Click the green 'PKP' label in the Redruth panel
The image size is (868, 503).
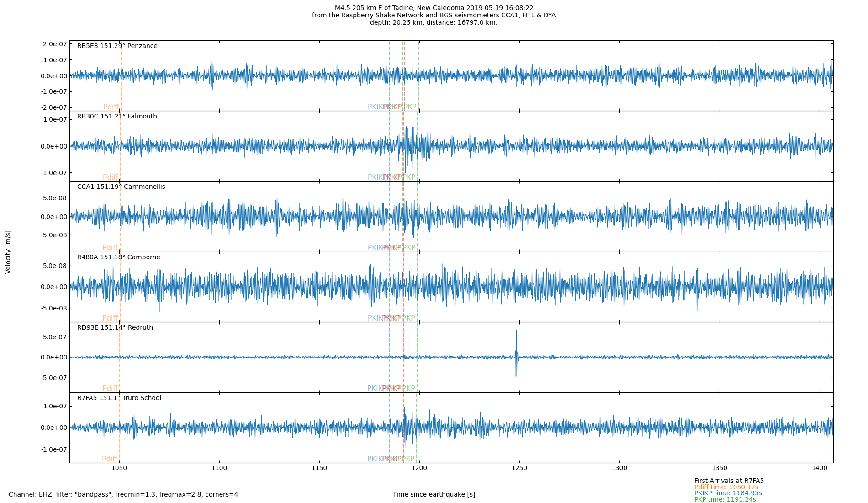pos(408,389)
